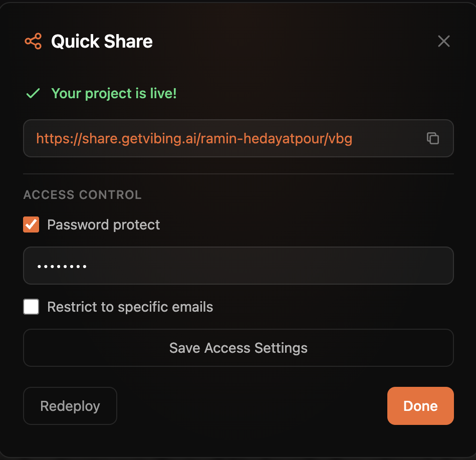Copy the share URL with copy icon
476x460 pixels.
(x=432, y=138)
